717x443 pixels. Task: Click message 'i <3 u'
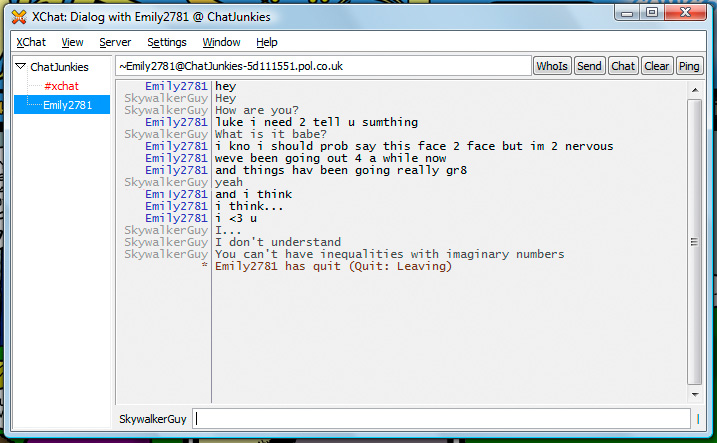click(236, 218)
